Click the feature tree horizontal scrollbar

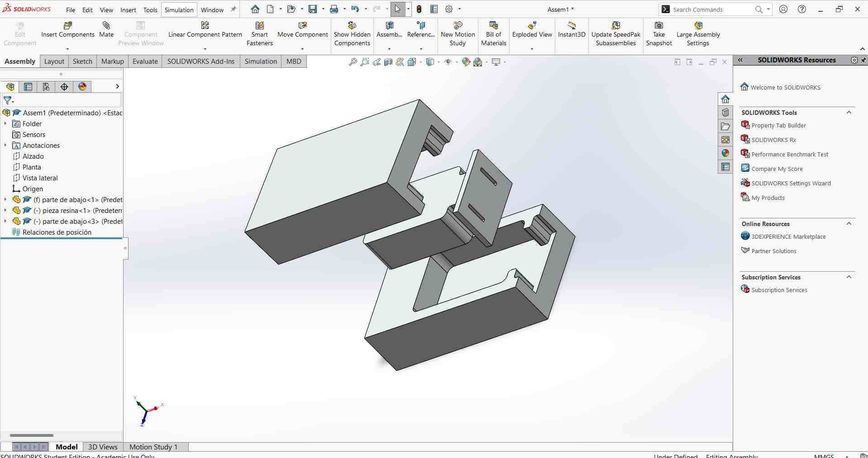32,435
